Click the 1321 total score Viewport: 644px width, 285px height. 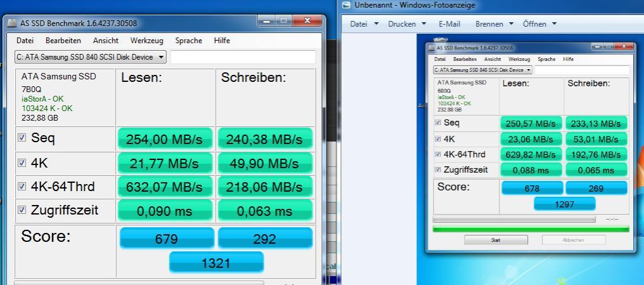216,262
